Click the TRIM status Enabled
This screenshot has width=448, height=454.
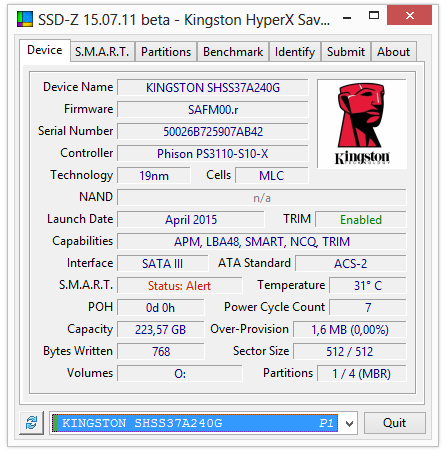361,220
